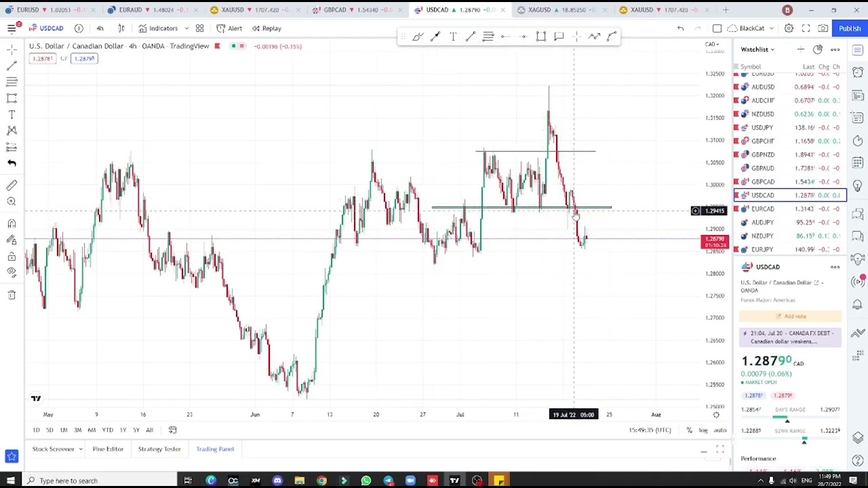Open the Pine Editor tab
This screenshot has width=868, height=488.
pyautogui.click(x=108, y=449)
